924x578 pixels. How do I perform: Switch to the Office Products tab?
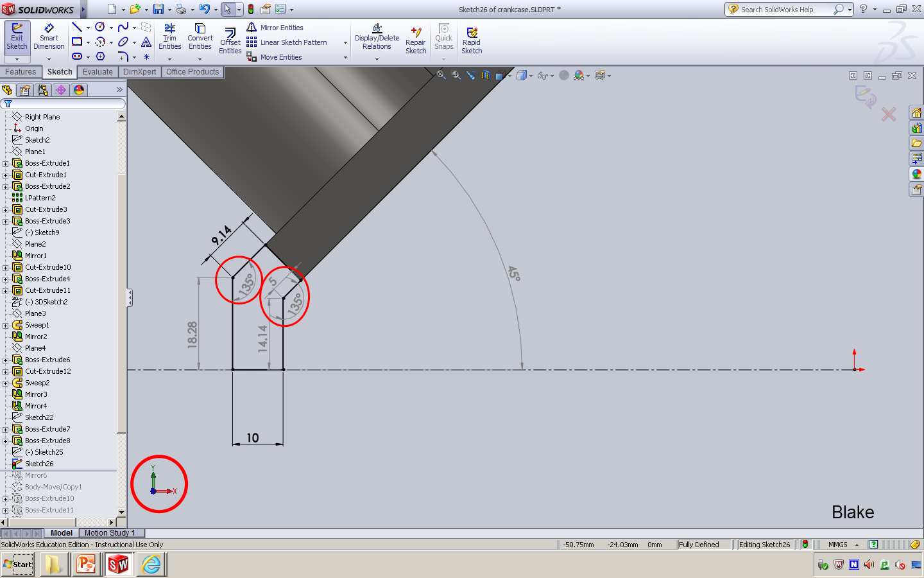[x=193, y=72]
